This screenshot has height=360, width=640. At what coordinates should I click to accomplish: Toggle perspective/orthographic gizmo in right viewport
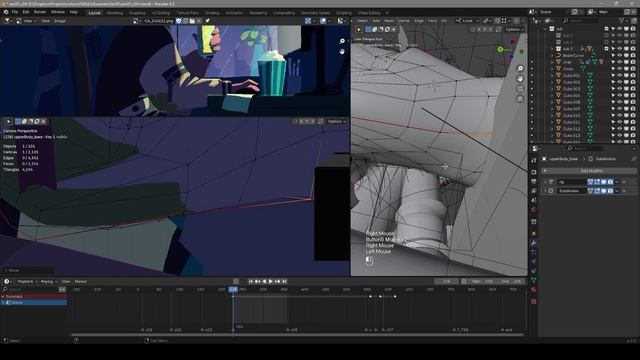[520, 98]
